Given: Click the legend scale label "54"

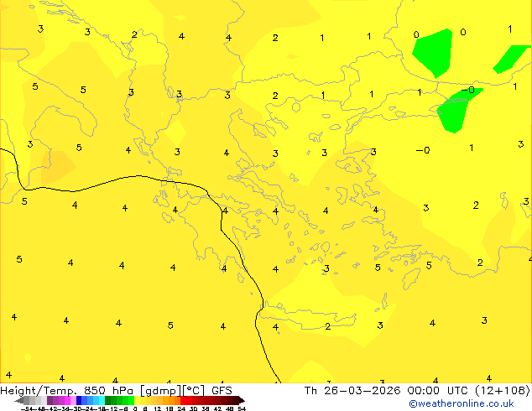Looking at the screenshot, I should tap(242, 408).
